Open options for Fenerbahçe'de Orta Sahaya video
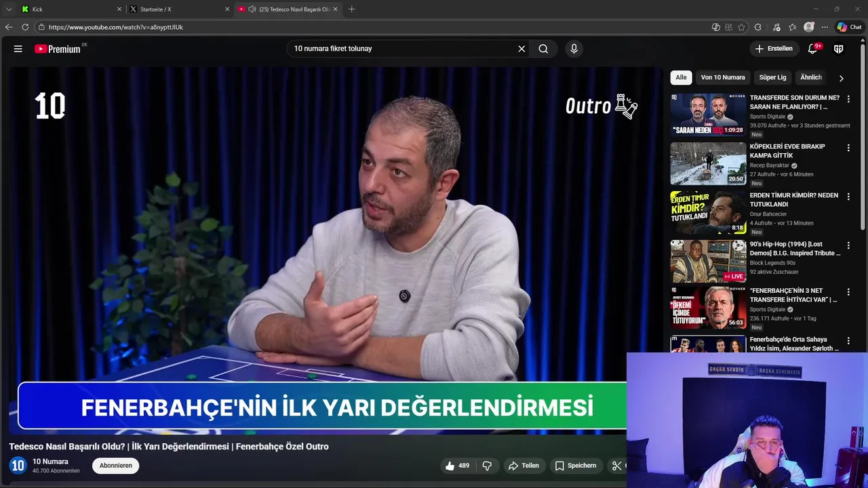This screenshot has width=868, height=488. click(x=848, y=341)
